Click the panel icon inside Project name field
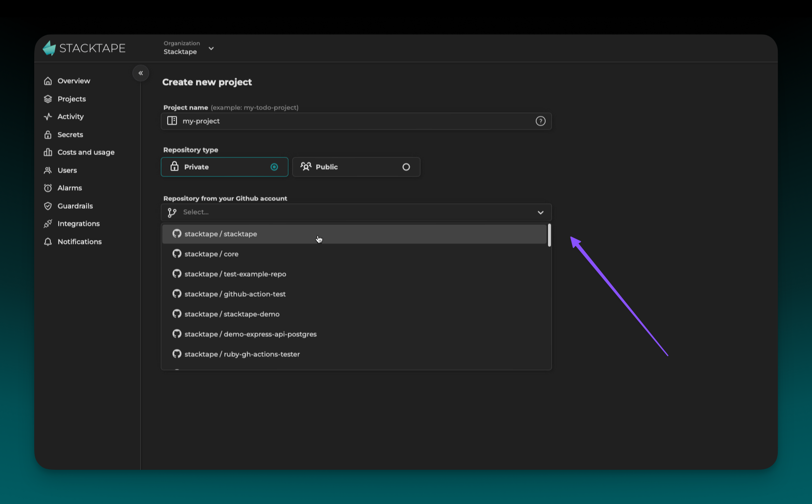This screenshot has width=812, height=504. 172,121
